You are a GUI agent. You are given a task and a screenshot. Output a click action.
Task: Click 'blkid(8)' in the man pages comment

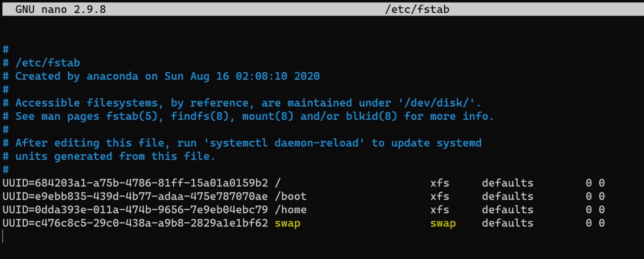(371, 116)
